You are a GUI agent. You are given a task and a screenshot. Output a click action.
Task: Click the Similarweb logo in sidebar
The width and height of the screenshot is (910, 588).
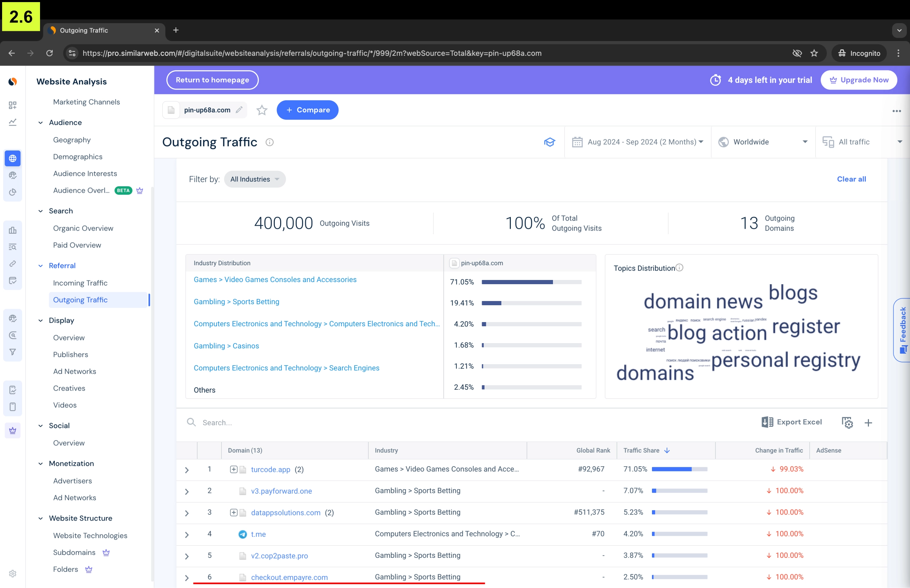(x=13, y=81)
